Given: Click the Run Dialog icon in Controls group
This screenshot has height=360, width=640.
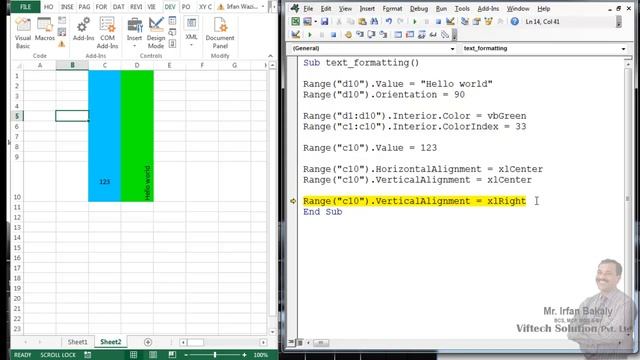Looking at the screenshot, I should (172, 44).
